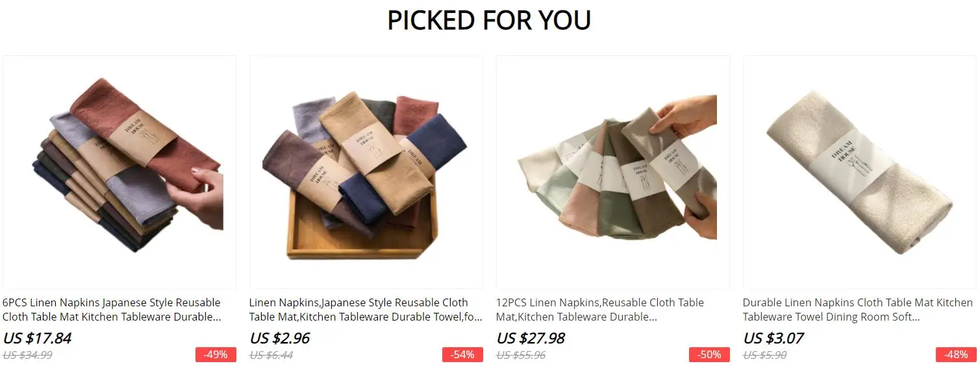Click the -48% discount badge
This screenshot has width=980, height=379.
pos(956,355)
